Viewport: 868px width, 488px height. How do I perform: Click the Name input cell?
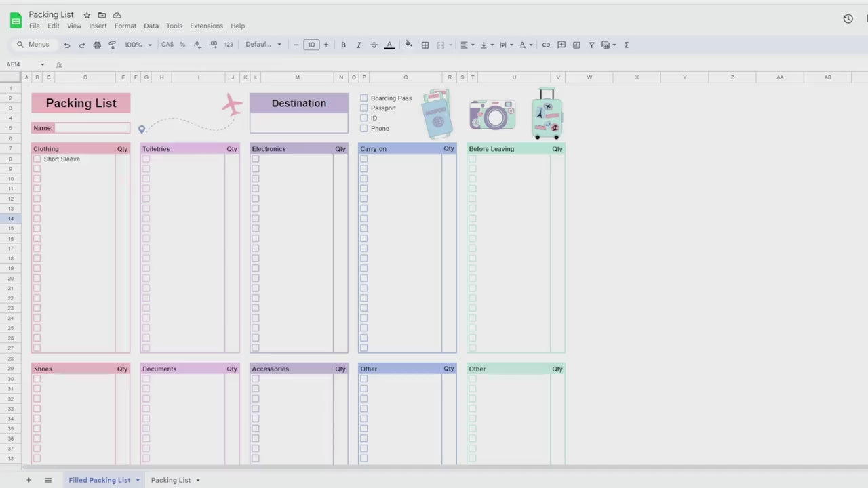coord(92,128)
